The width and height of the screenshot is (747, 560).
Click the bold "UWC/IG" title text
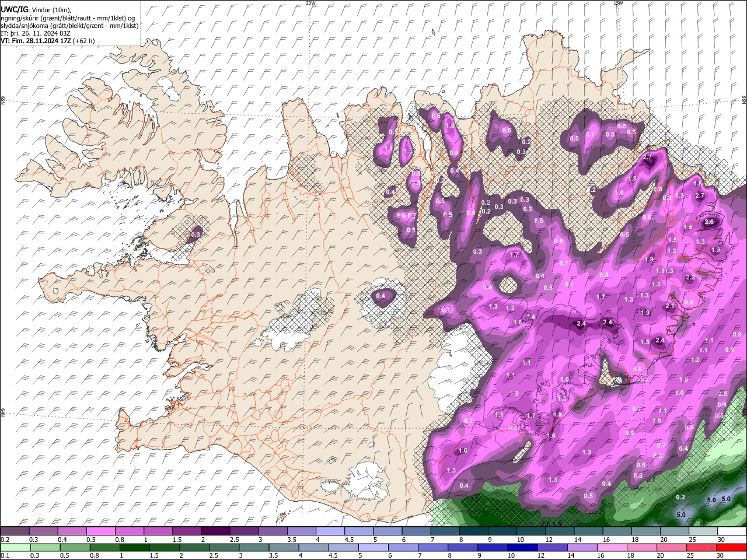click(x=14, y=10)
